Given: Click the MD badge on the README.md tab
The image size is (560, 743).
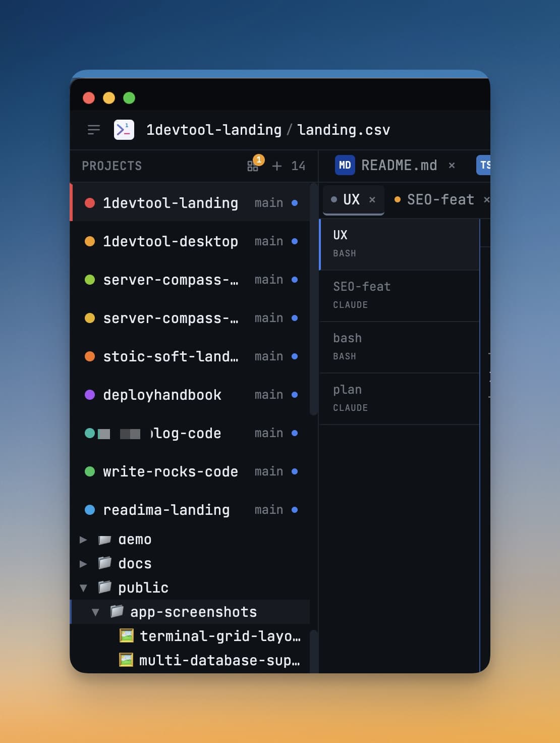Looking at the screenshot, I should point(344,166).
